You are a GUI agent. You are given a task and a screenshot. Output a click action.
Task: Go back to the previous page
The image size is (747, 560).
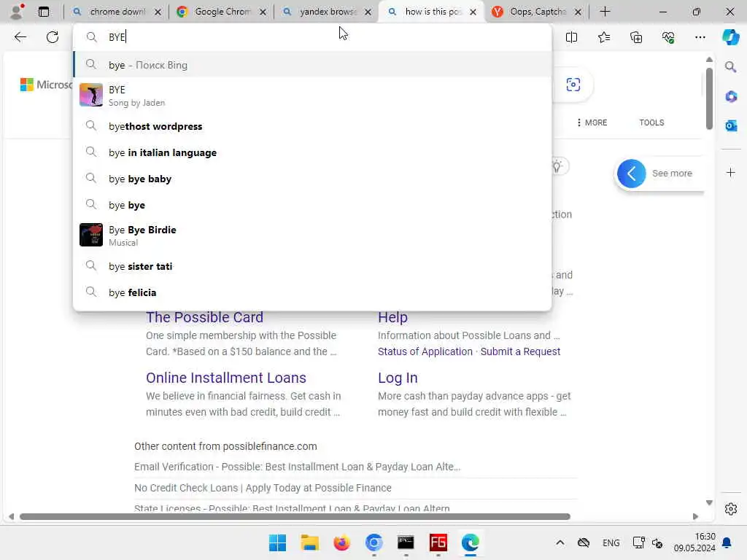tap(20, 37)
